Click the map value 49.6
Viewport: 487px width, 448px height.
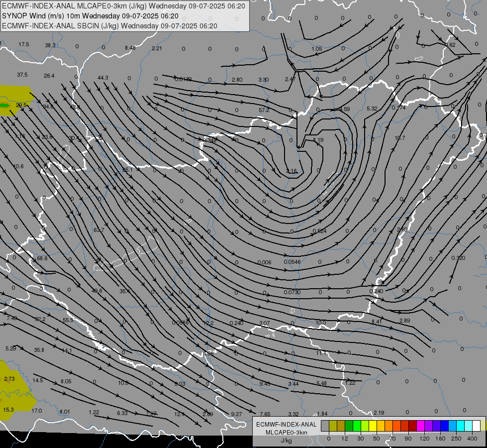(97, 291)
